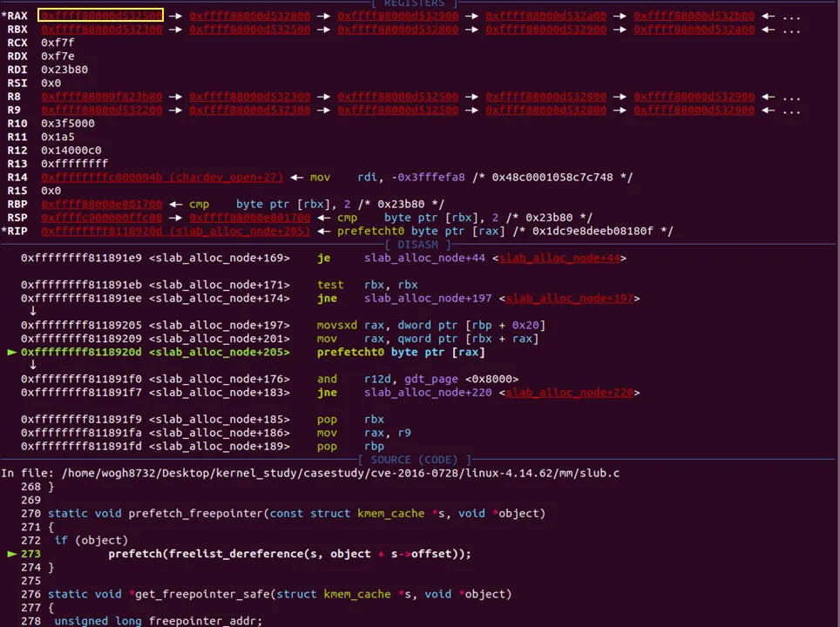The width and height of the screenshot is (840, 627).
Task: Click the slab_alloc_node+197 jump target link
Action: point(570,298)
